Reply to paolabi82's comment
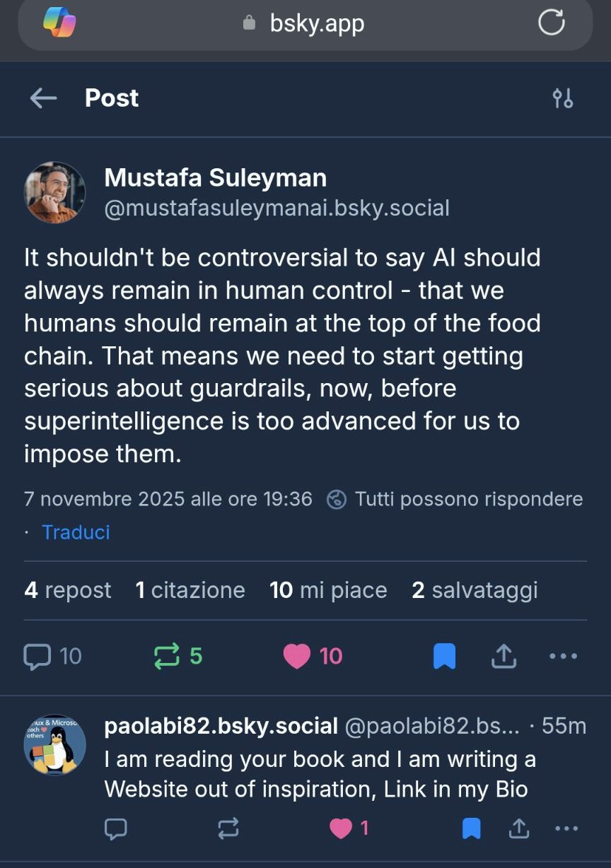 [x=115, y=828]
